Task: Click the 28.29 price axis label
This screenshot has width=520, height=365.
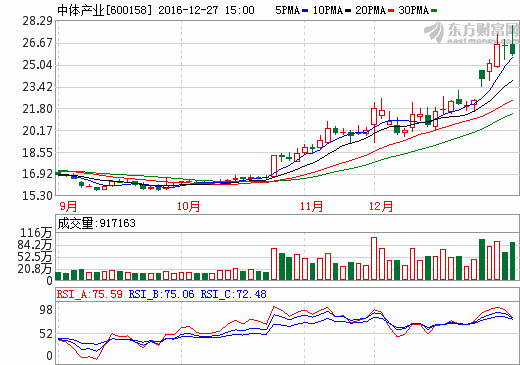Action: [x=38, y=21]
